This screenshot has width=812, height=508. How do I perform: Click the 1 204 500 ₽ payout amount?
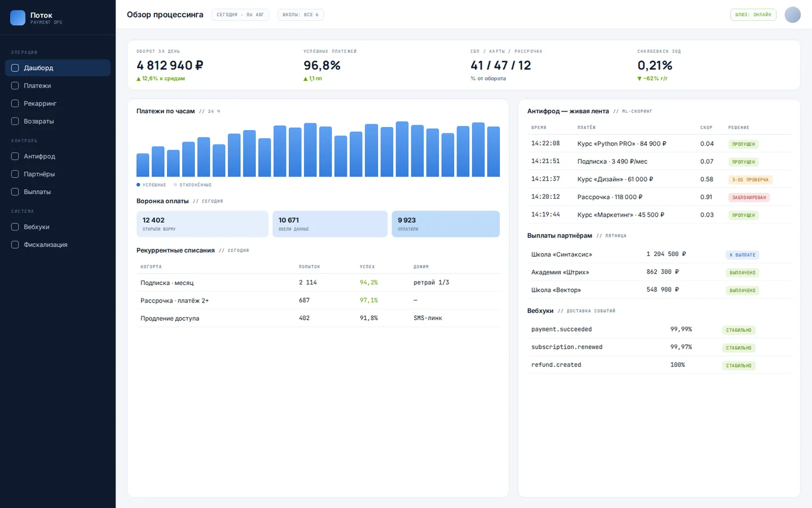click(x=666, y=254)
